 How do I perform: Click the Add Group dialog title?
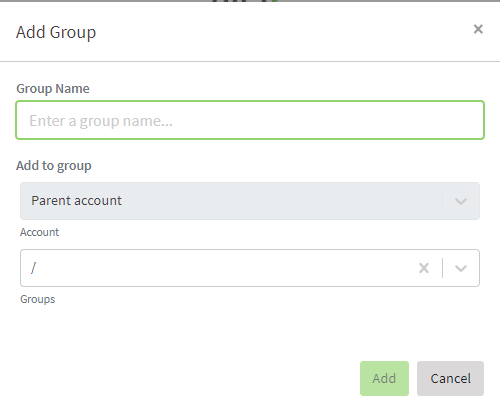tap(56, 32)
